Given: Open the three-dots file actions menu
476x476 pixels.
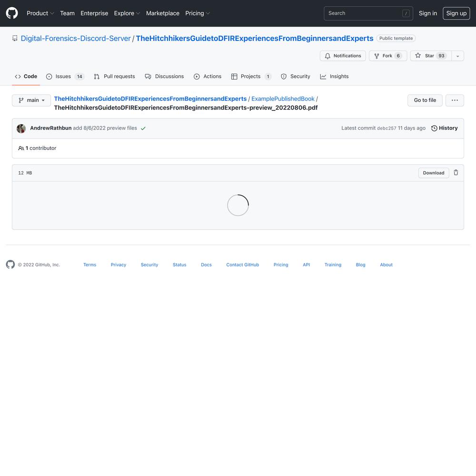Looking at the screenshot, I should pyautogui.click(x=455, y=100).
